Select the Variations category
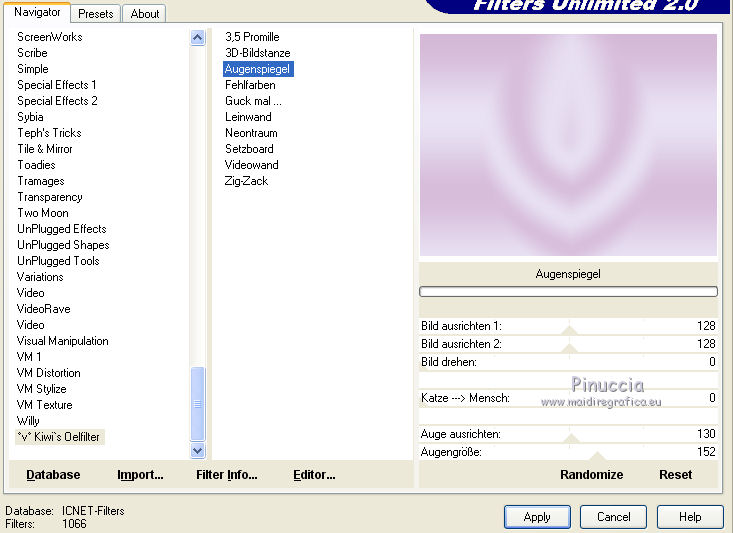733x533 pixels. (x=40, y=277)
